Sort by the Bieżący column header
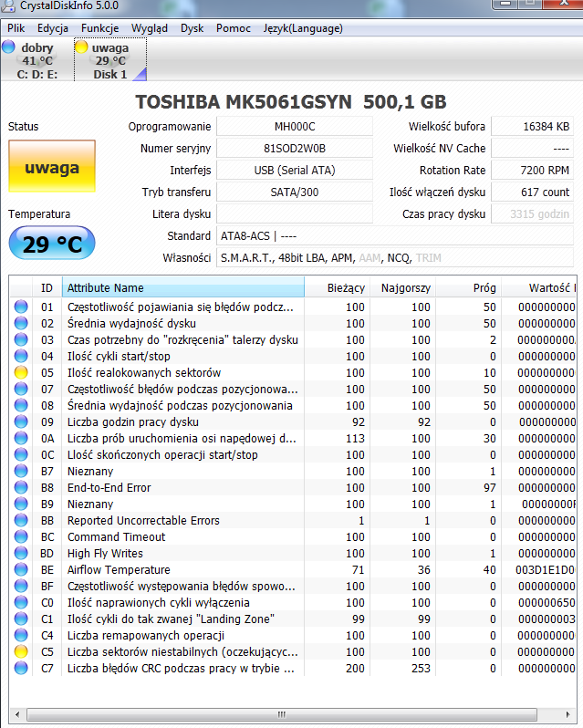The height and width of the screenshot is (728, 583). [337, 288]
